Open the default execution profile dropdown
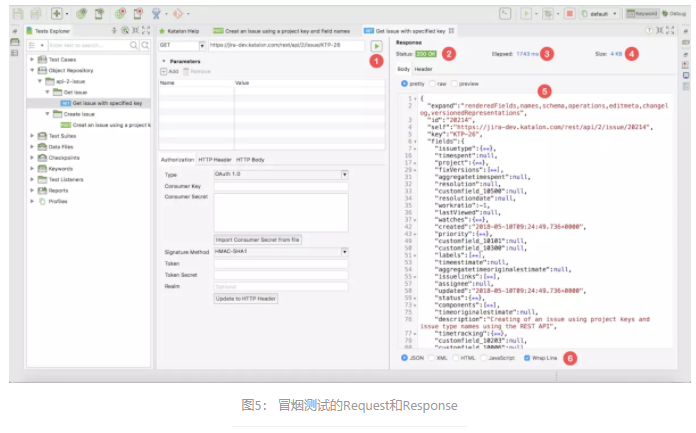696x433 pixels. click(614, 14)
